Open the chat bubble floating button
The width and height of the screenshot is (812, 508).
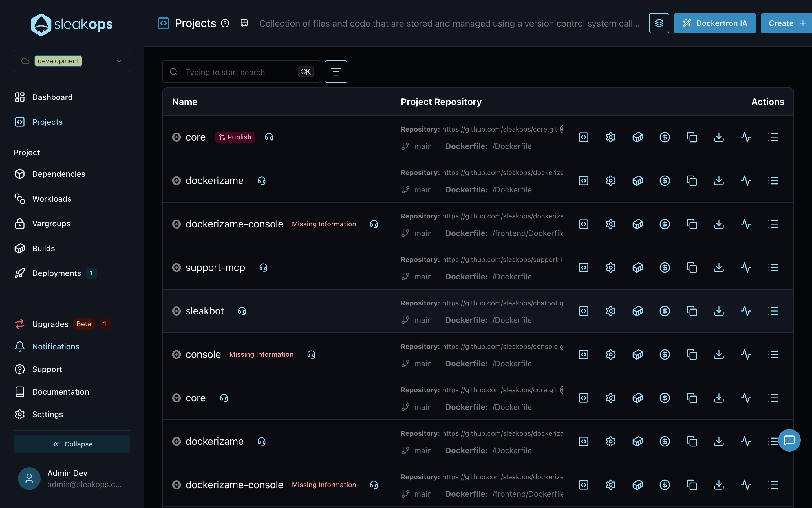point(789,440)
